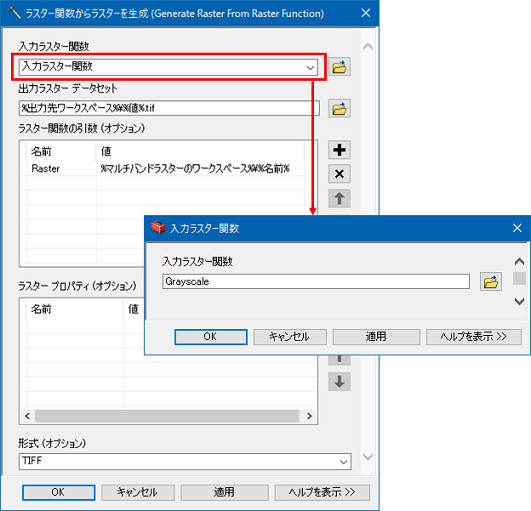This screenshot has width=531, height=511.
Task: Click folder browse icon beside 入力ラスター関数 dropdown
Action: pyautogui.click(x=339, y=67)
